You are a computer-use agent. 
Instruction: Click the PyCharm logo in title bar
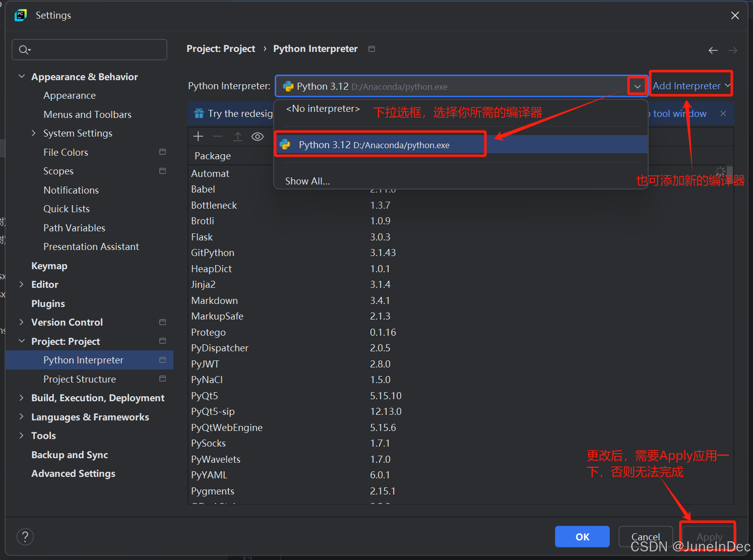(21, 15)
